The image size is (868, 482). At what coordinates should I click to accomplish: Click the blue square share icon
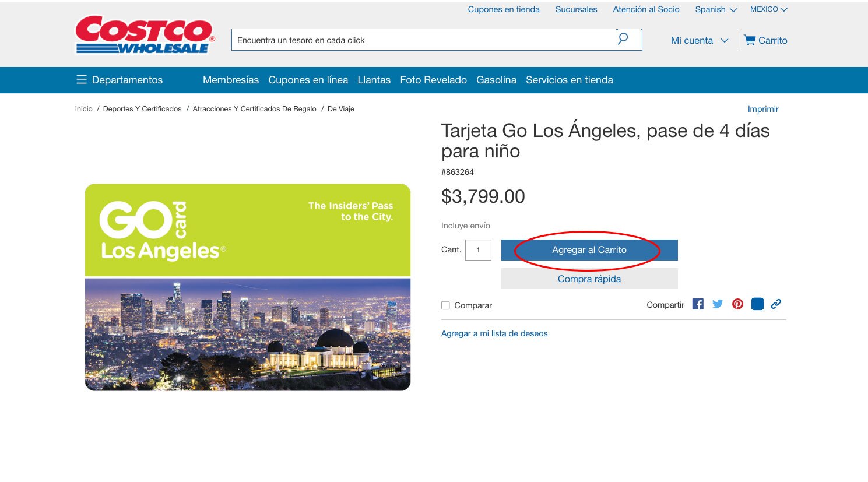757,304
